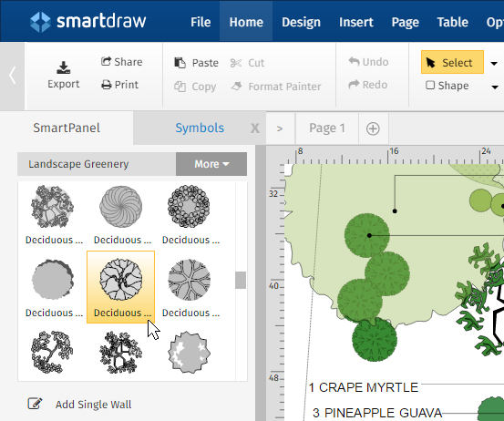Activate the Format Painter tool
The width and height of the screenshot is (504, 421).
pos(276,87)
